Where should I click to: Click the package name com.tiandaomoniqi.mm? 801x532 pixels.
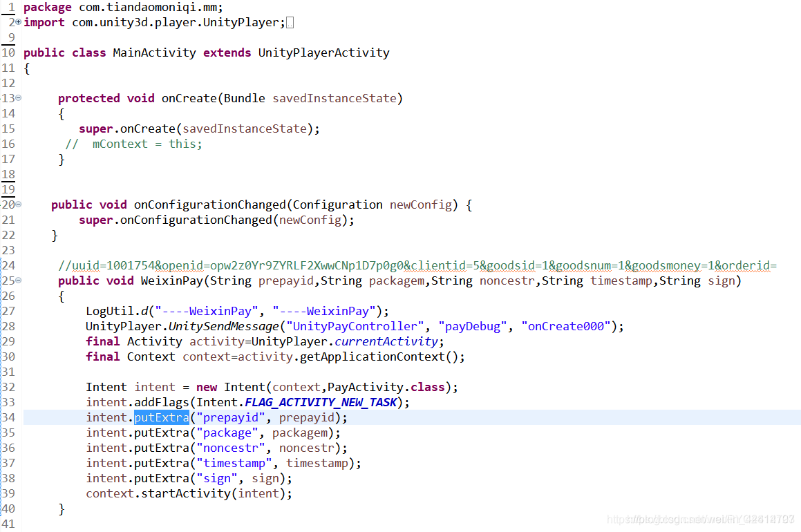tap(148, 7)
